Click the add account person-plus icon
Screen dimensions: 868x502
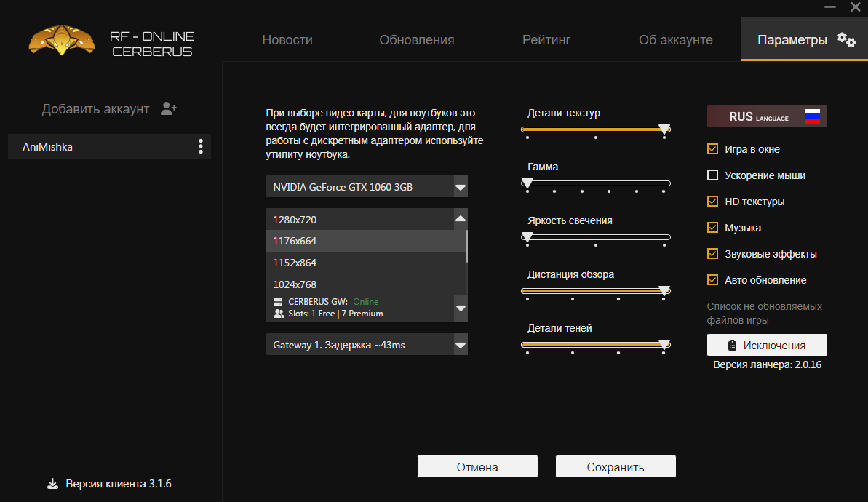tap(169, 108)
